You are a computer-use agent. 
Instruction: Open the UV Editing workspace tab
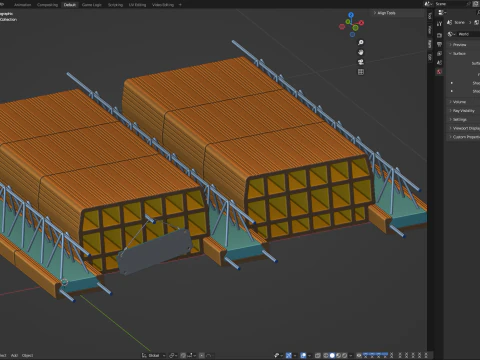137,5
